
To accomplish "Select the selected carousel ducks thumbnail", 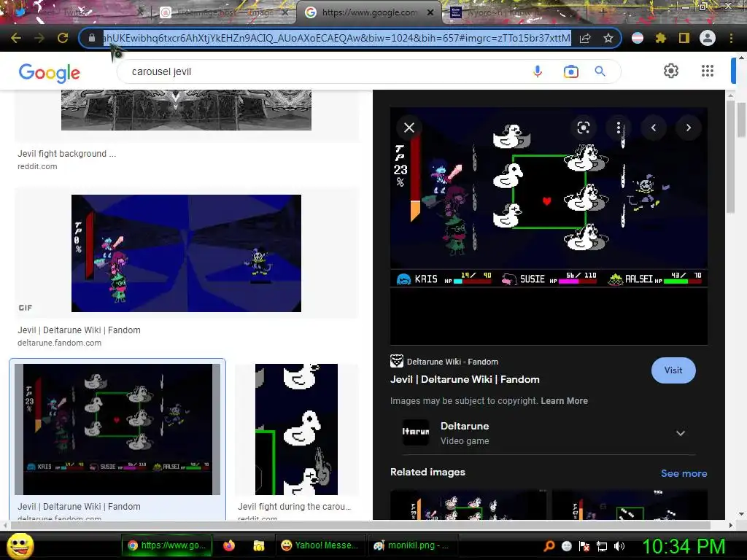I will point(117,429).
